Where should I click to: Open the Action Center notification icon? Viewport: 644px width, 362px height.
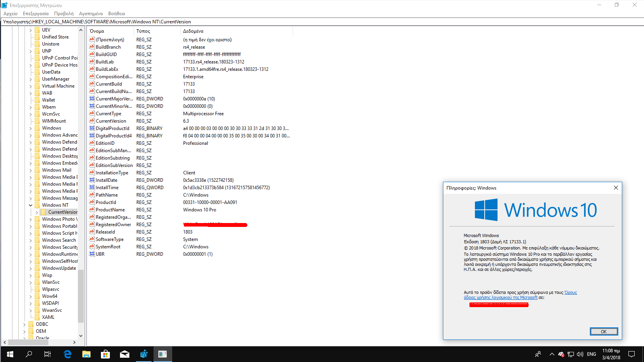632,354
